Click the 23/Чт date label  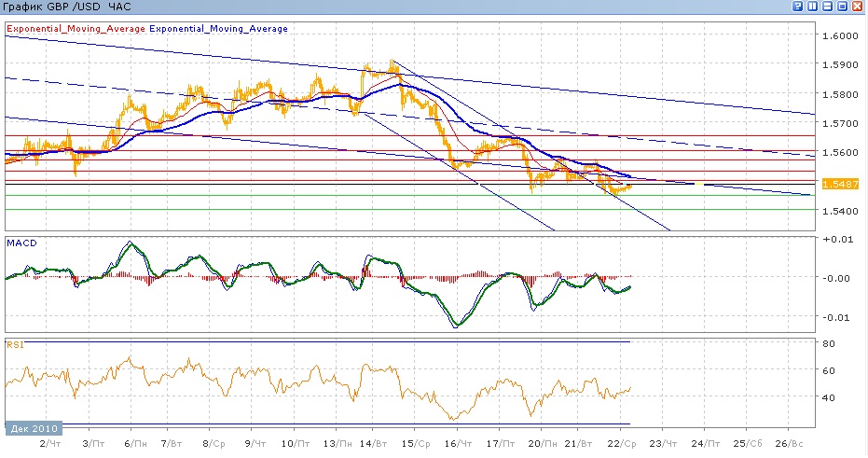(663, 444)
